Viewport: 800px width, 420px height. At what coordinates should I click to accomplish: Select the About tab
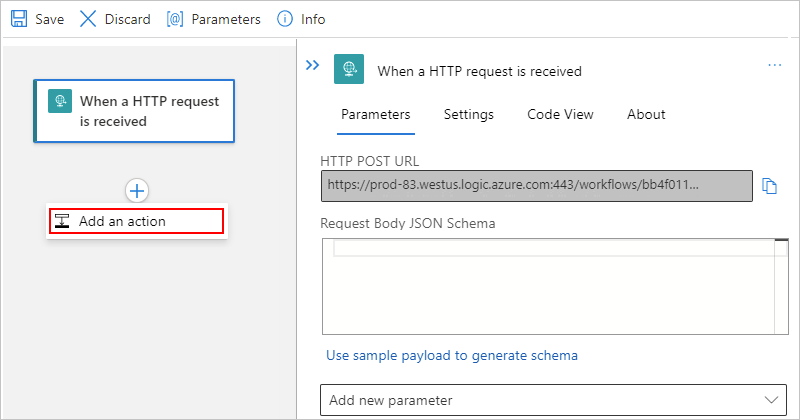[646, 114]
